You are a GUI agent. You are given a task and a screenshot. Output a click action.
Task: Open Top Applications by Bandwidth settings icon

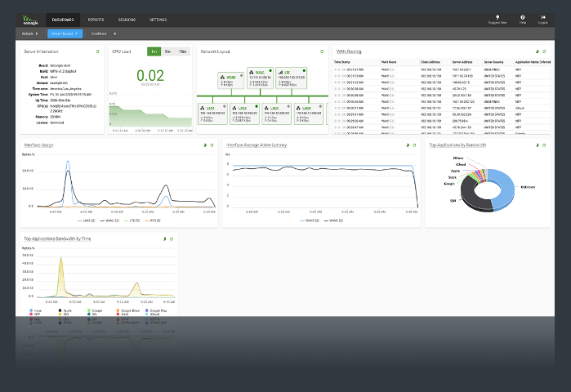click(538, 145)
